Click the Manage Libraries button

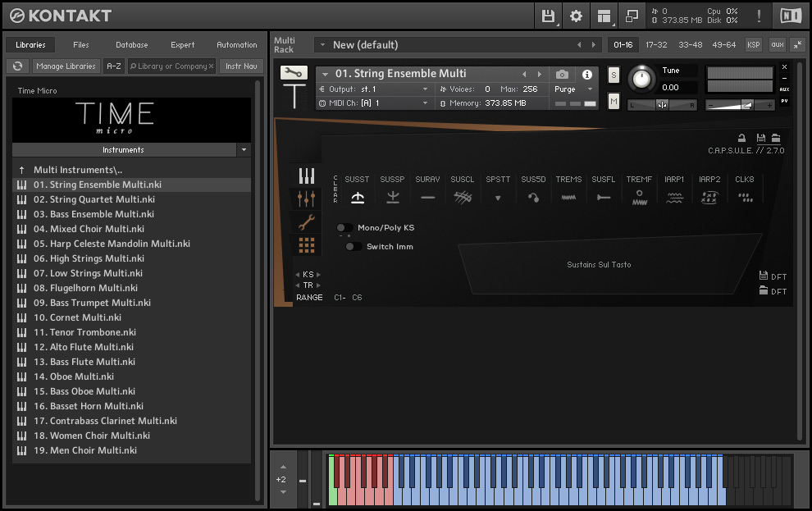[x=66, y=66]
